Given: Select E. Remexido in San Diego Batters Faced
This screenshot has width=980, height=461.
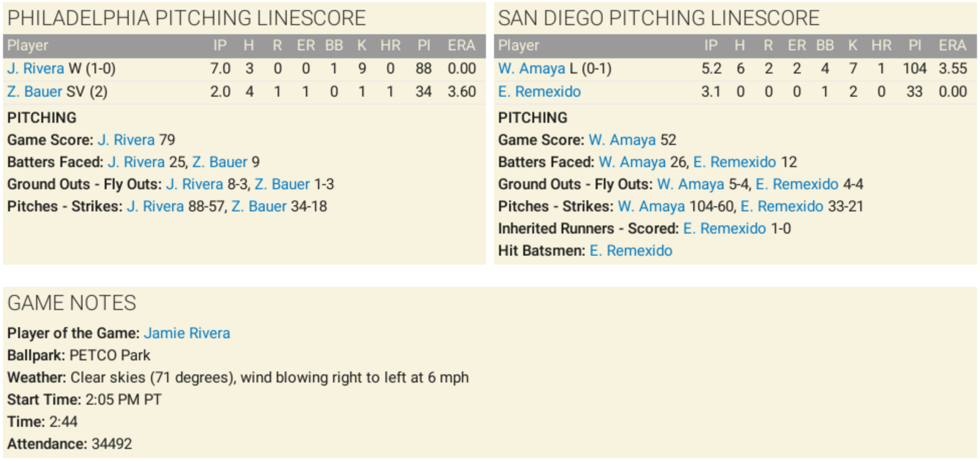Looking at the screenshot, I should [x=734, y=162].
